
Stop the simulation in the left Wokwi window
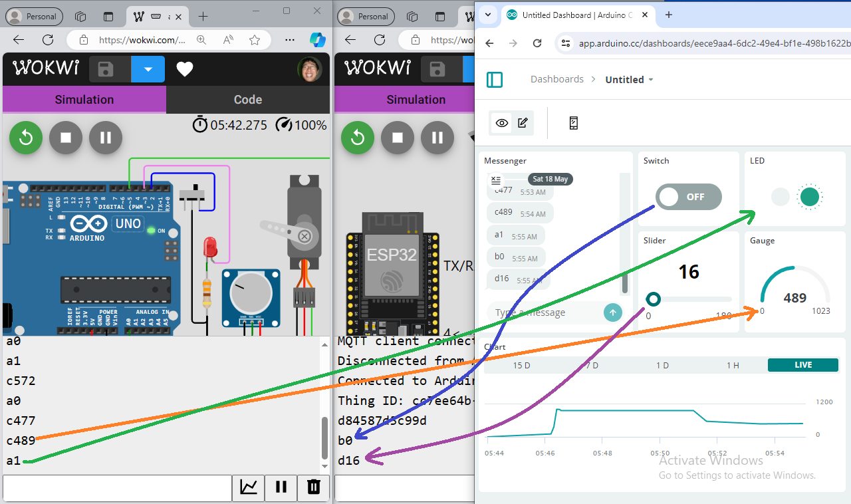click(66, 138)
